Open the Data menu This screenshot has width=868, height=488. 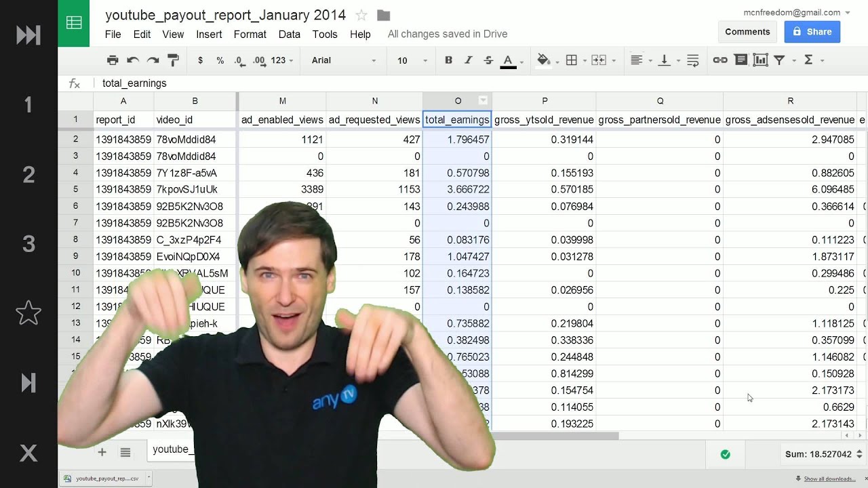pyautogui.click(x=289, y=34)
